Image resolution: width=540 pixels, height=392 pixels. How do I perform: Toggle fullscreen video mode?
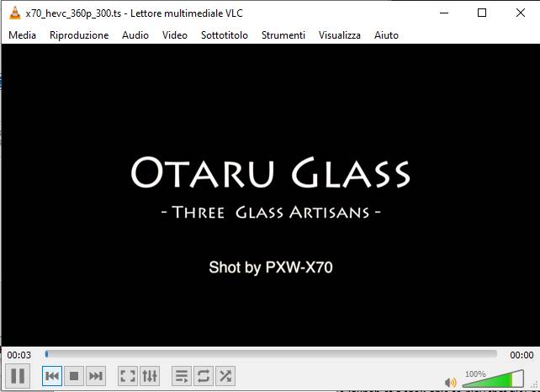(x=128, y=376)
